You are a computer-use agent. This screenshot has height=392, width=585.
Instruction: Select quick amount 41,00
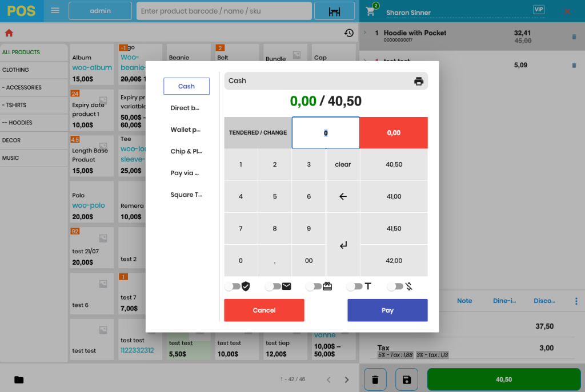(394, 196)
